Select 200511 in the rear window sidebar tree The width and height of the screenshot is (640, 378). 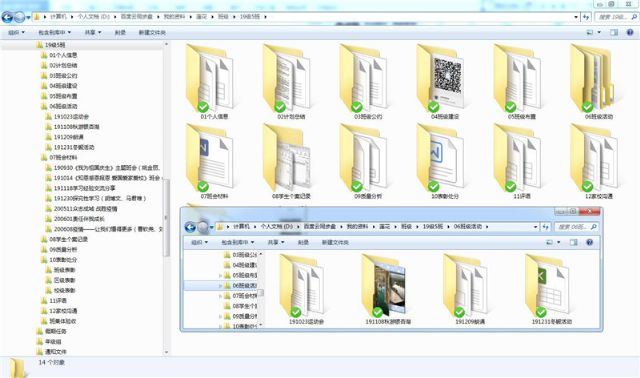(x=85, y=209)
